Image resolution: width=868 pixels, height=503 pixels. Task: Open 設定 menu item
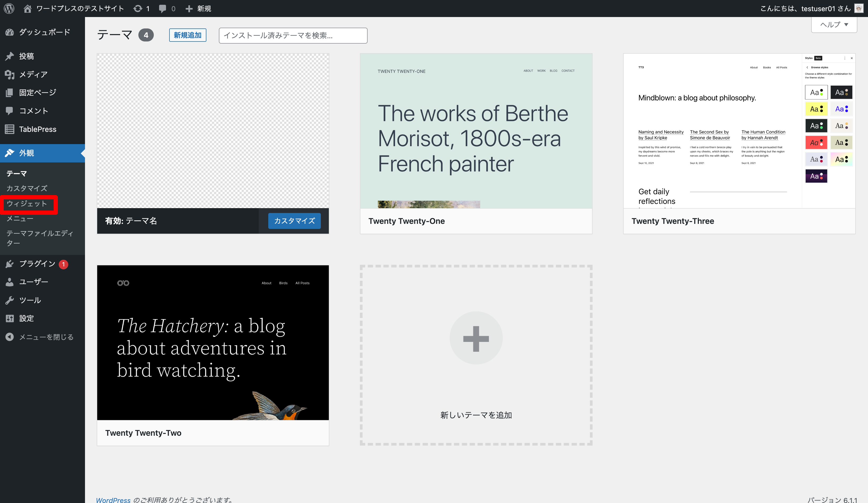(x=42, y=318)
